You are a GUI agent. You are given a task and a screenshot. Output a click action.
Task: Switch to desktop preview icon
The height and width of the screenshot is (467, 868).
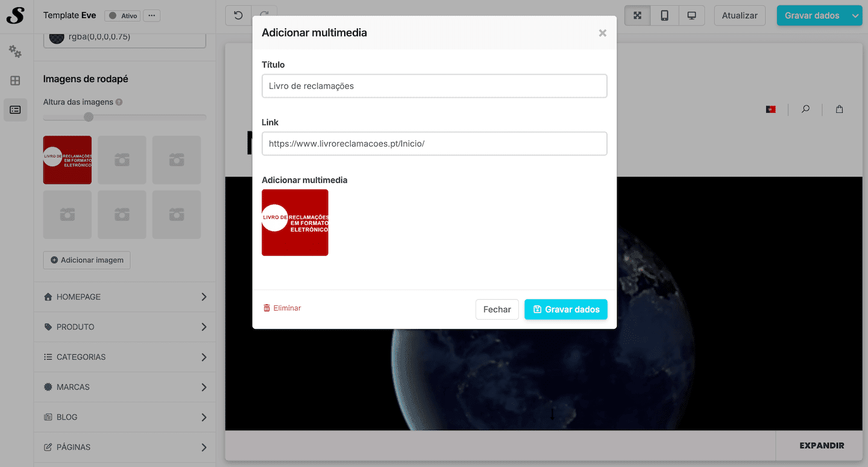click(691, 16)
